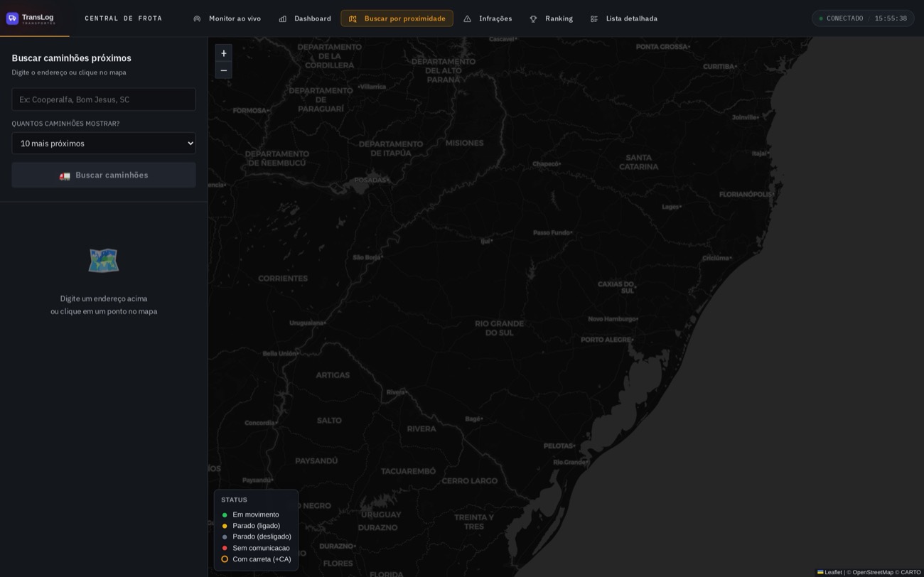924x577 pixels.
Task: Click the CONECTADO status indicator
Action: [842, 18]
